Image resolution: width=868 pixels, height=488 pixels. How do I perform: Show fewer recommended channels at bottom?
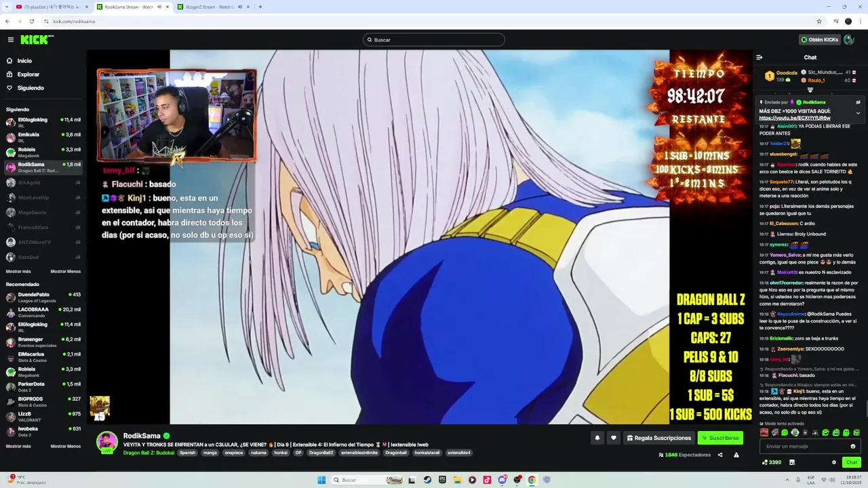click(x=66, y=446)
